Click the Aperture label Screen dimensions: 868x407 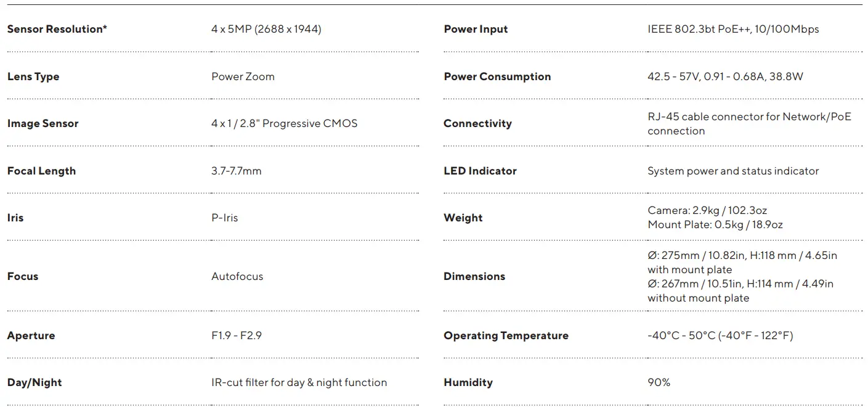[31, 335]
